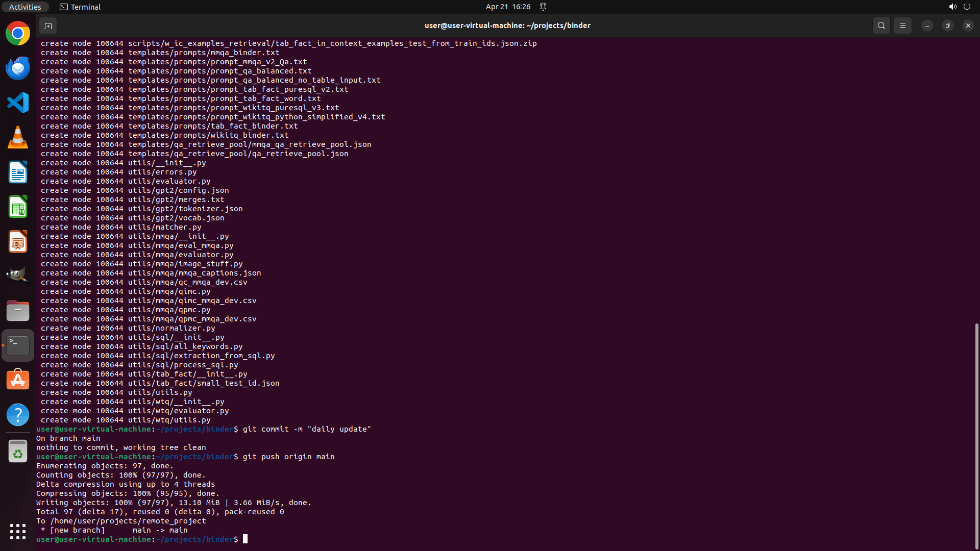980x551 pixels.
Task: Open the Files manager in dock
Action: click(x=18, y=311)
